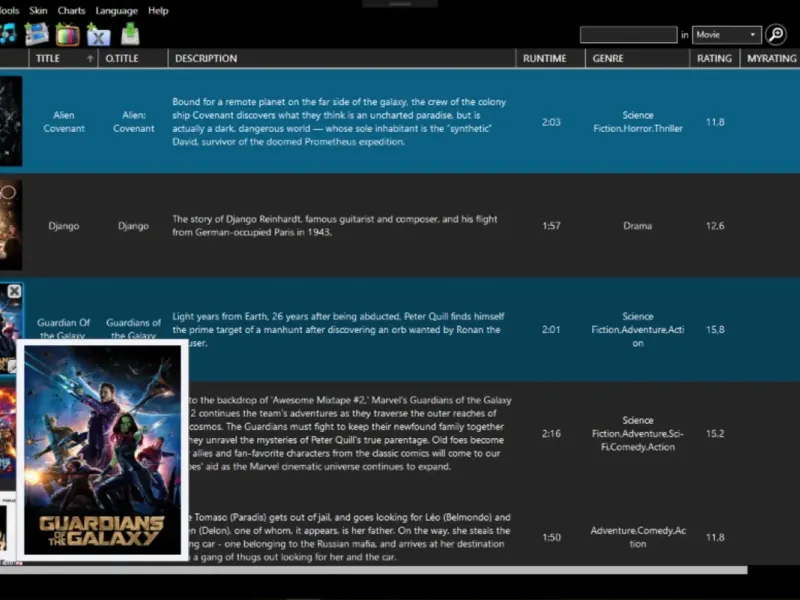Select the 'Guardian Of the Galaxy' title cell

coord(64,329)
